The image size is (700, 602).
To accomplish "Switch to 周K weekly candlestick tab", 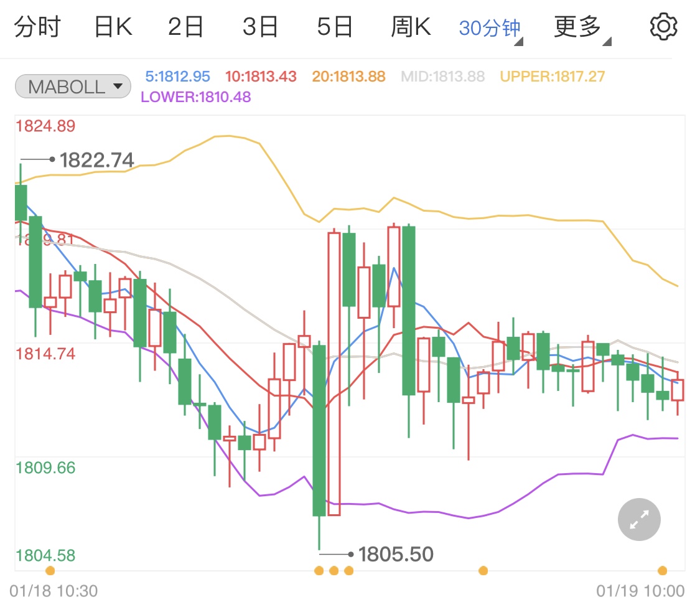I will 411,27.
